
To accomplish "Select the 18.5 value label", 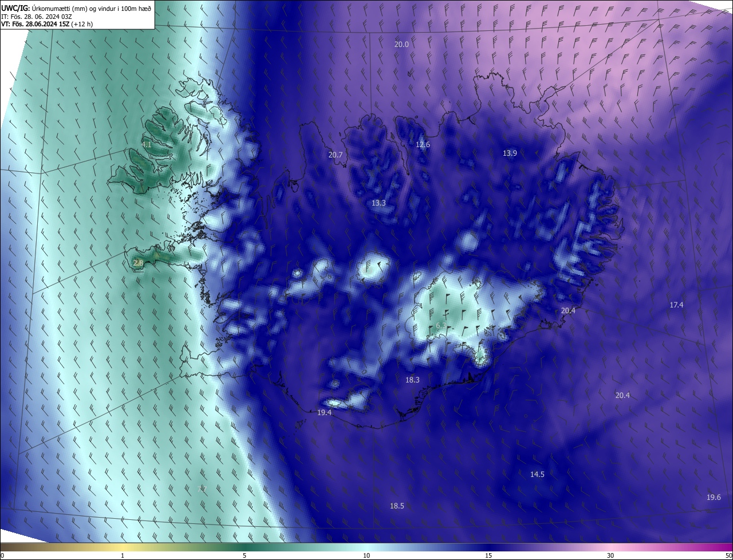I will tap(397, 506).
